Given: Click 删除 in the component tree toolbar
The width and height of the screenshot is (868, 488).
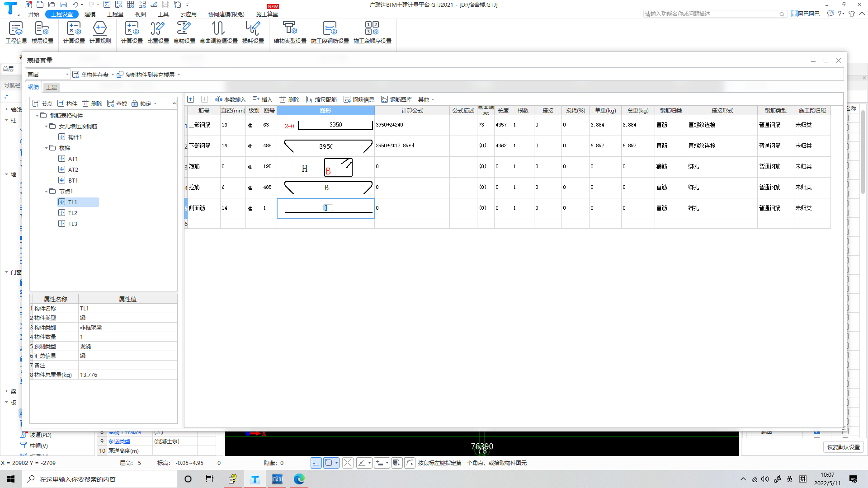Looking at the screenshot, I should coord(93,103).
